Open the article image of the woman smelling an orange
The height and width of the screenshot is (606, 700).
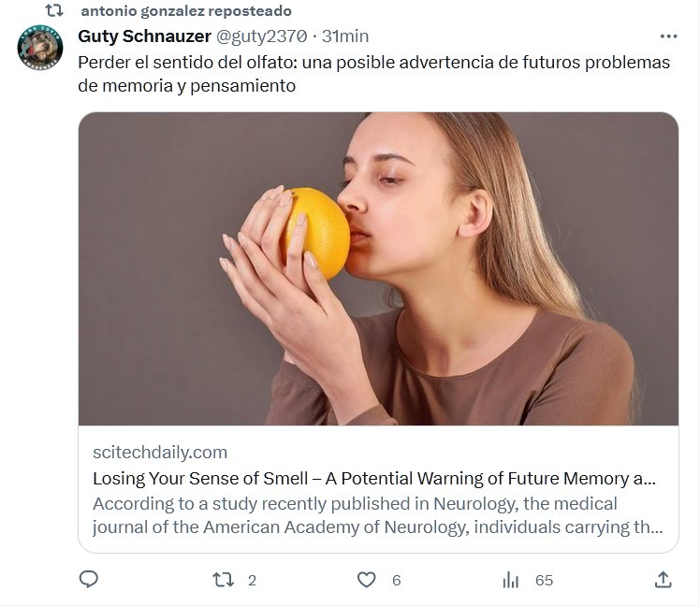pyautogui.click(x=378, y=269)
